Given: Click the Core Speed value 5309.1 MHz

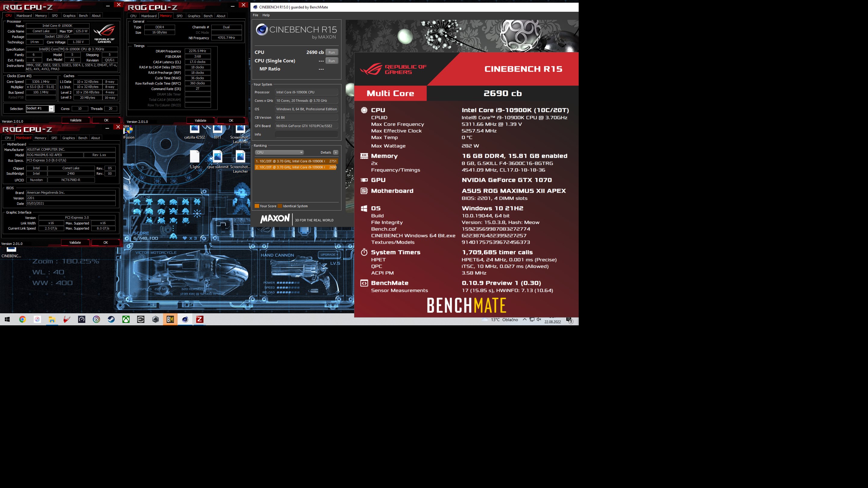Looking at the screenshot, I should (41, 82).
